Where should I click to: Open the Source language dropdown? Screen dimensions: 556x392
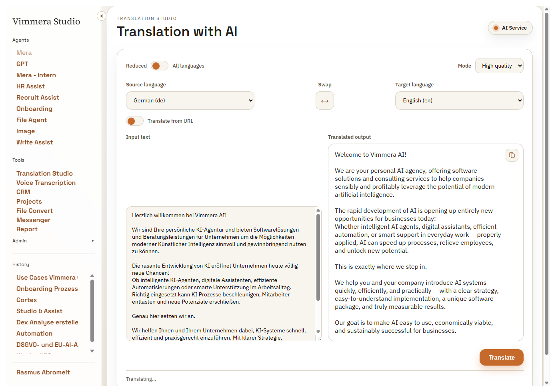tap(190, 101)
